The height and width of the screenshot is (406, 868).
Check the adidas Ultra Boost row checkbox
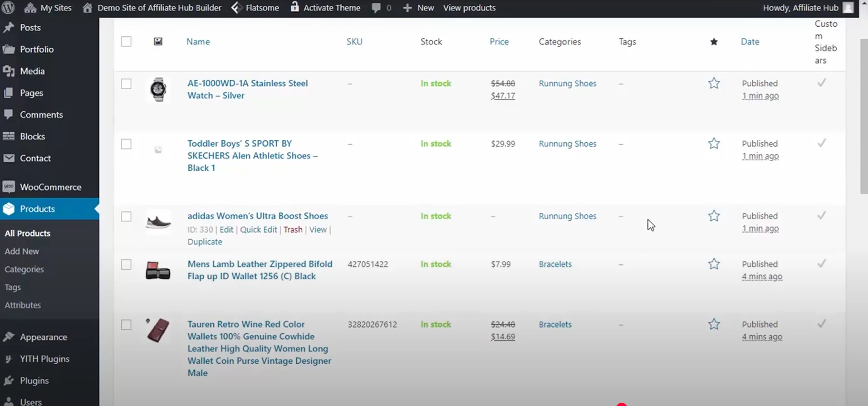(x=126, y=216)
